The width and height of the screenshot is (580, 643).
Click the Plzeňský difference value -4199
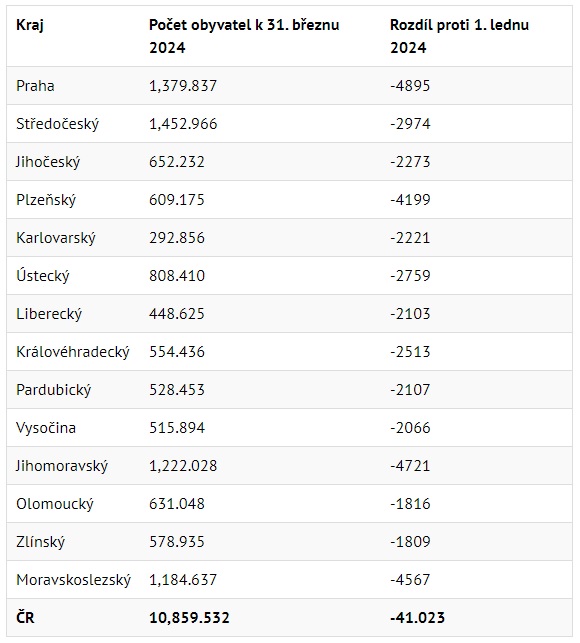pos(410,200)
